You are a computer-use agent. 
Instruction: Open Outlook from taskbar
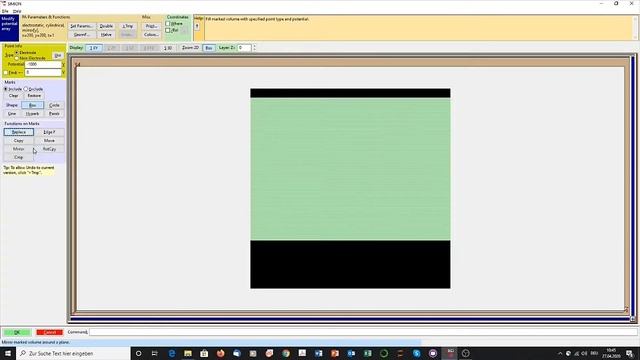click(x=351, y=353)
